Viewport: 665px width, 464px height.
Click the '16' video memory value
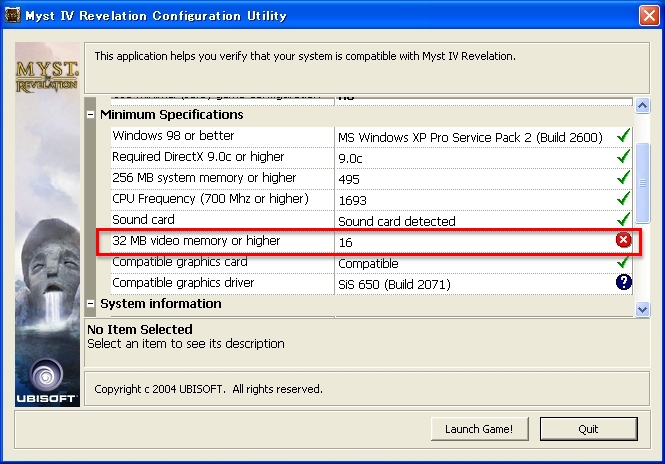(346, 243)
